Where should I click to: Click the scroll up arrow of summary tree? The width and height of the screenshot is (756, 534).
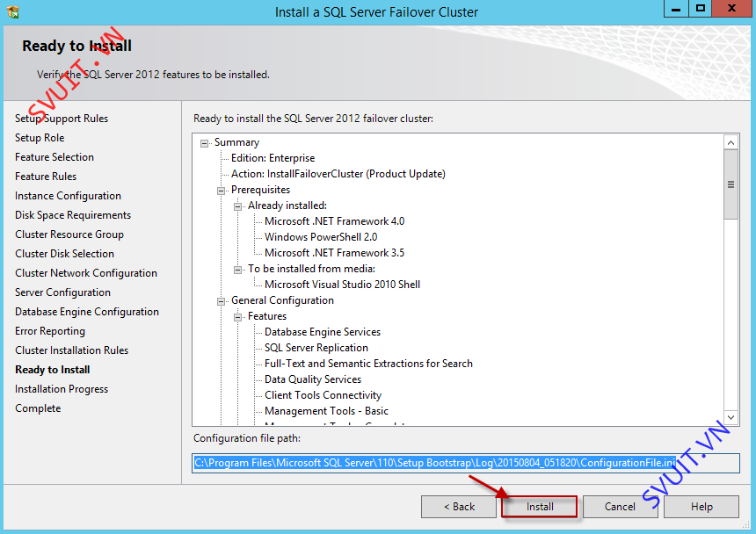(x=731, y=142)
